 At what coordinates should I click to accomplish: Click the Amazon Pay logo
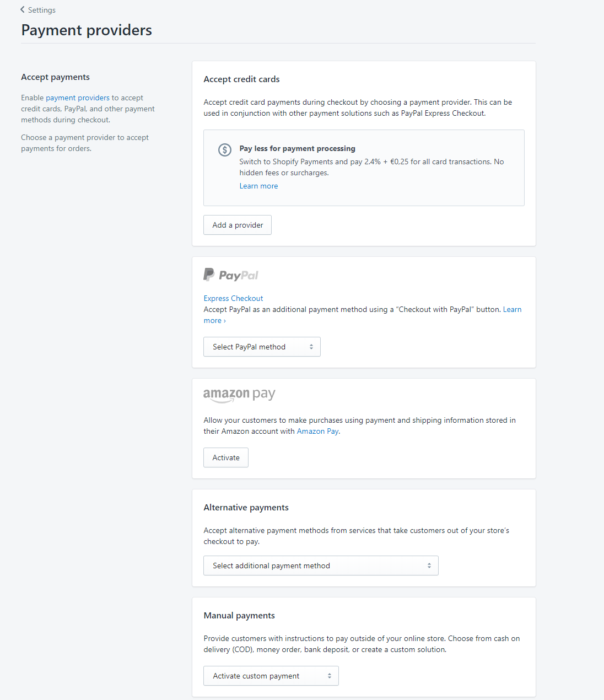pos(239,395)
